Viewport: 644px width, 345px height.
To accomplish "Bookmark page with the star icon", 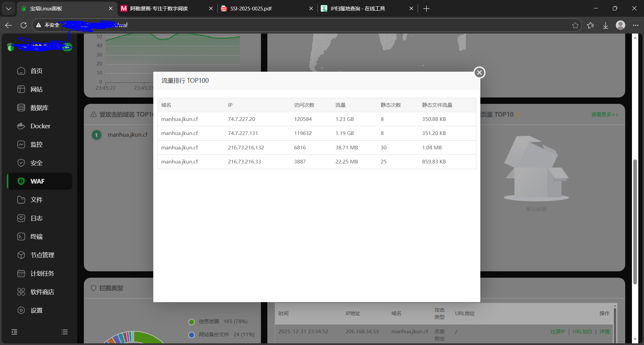I will coord(575,25).
